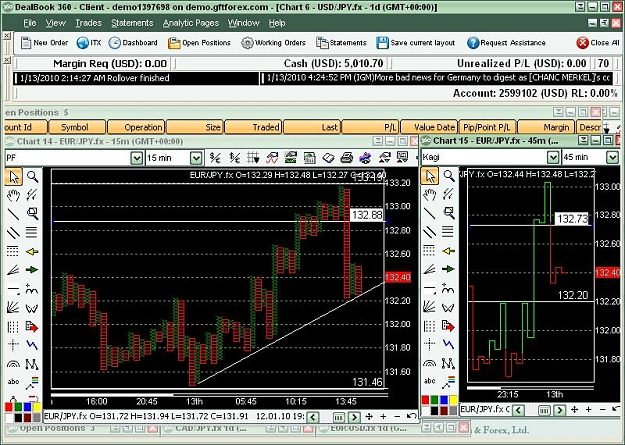
Task: Select the trend line tool in Chart 14
Action: 14,214
